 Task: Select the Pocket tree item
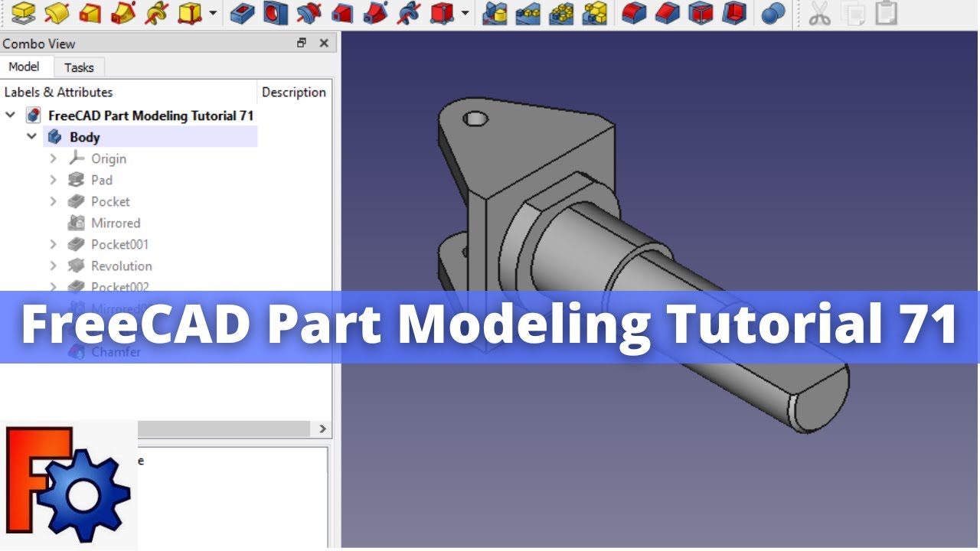click(x=110, y=201)
